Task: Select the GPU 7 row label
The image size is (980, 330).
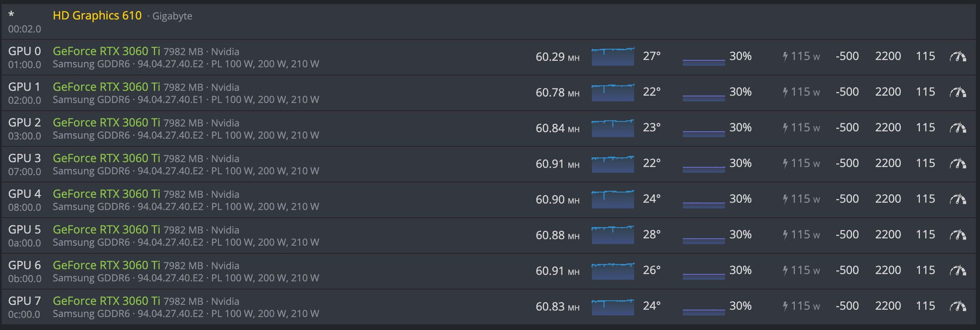Action: tap(24, 301)
